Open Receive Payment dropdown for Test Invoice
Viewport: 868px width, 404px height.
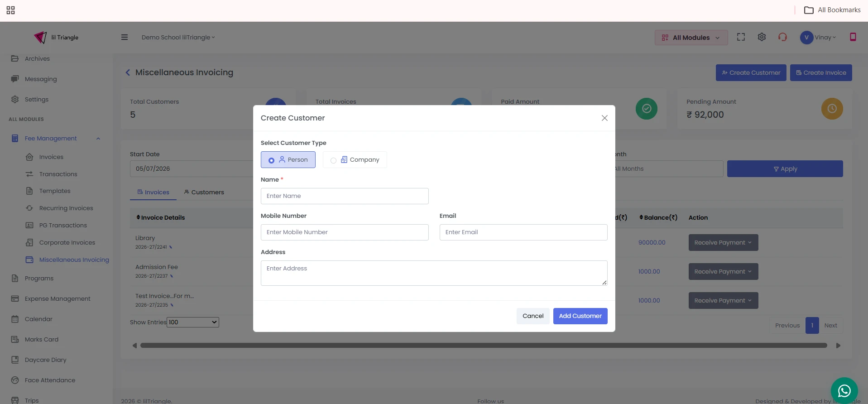pyautogui.click(x=723, y=300)
